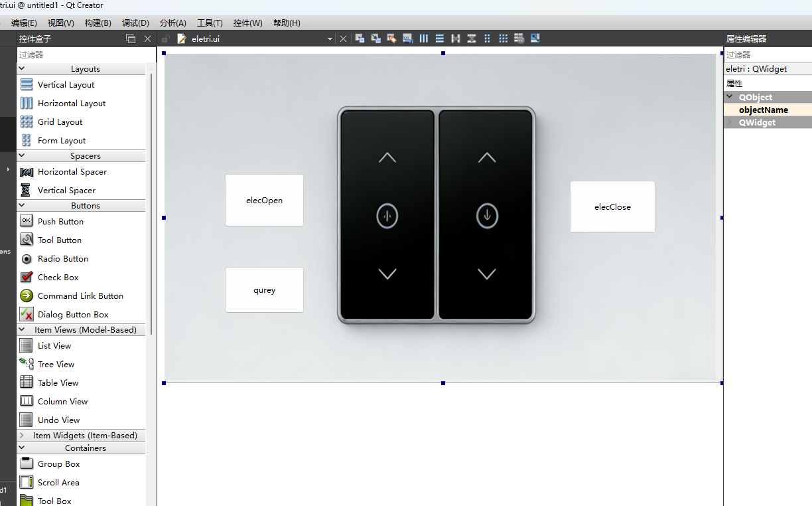Lay out vertically in splitter icon
Viewport: 812px width, 506px height.
click(x=472, y=39)
